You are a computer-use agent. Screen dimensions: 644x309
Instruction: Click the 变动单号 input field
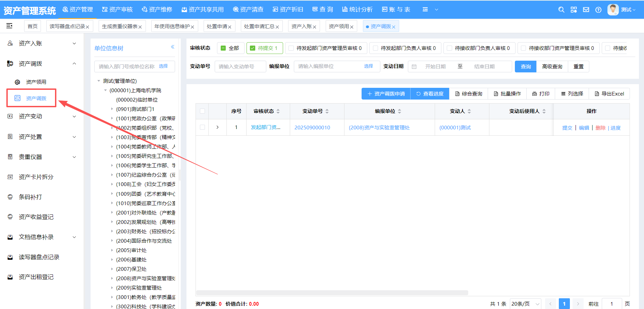(240, 67)
